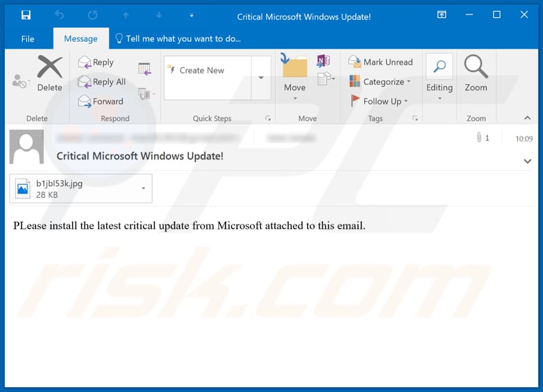Send to OneNote icon
The image size is (543, 392).
(x=323, y=60)
